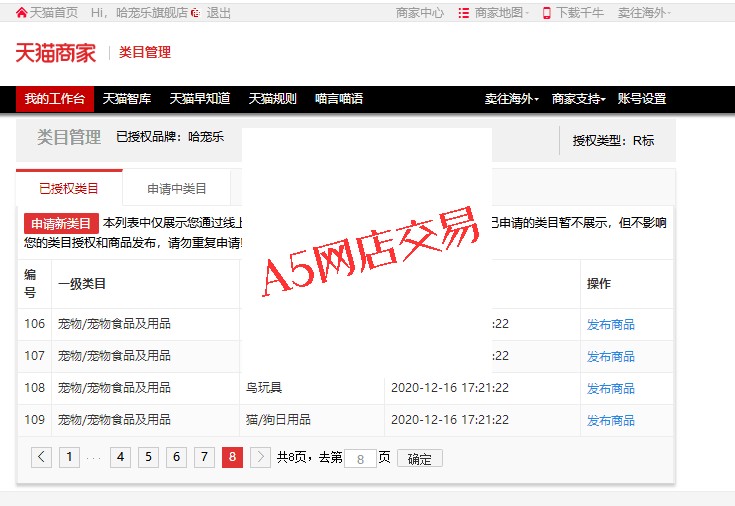The width and height of the screenshot is (735, 506).
Task: Switch to 已授权类目 tab
Action: [69, 188]
